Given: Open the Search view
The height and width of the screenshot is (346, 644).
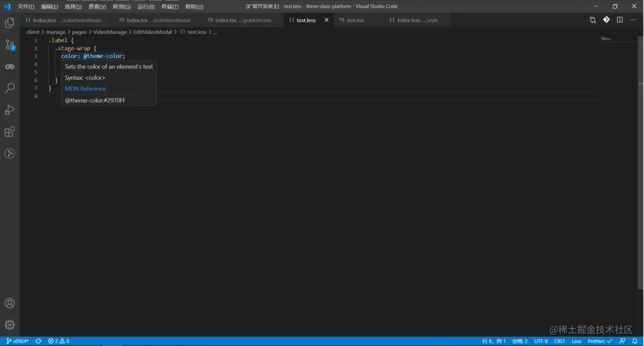Looking at the screenshot, I should [9, 88].
